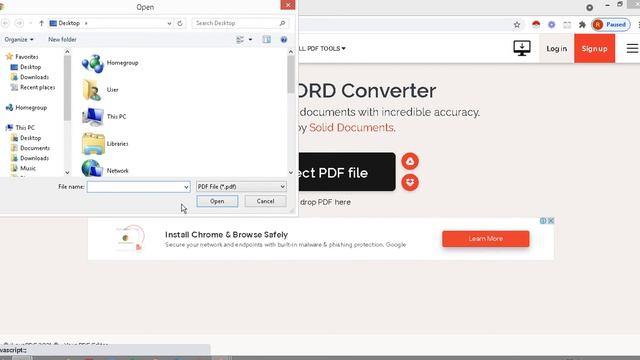Bookmark this page star icon
This screenshot has width=640, height=360.
coord(517,25)
